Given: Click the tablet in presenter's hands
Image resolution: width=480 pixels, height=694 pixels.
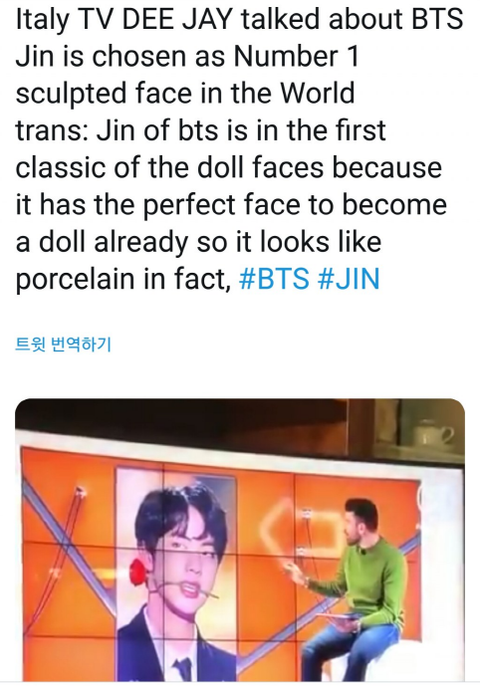Looking at the screenshot, I should (337, 617).
